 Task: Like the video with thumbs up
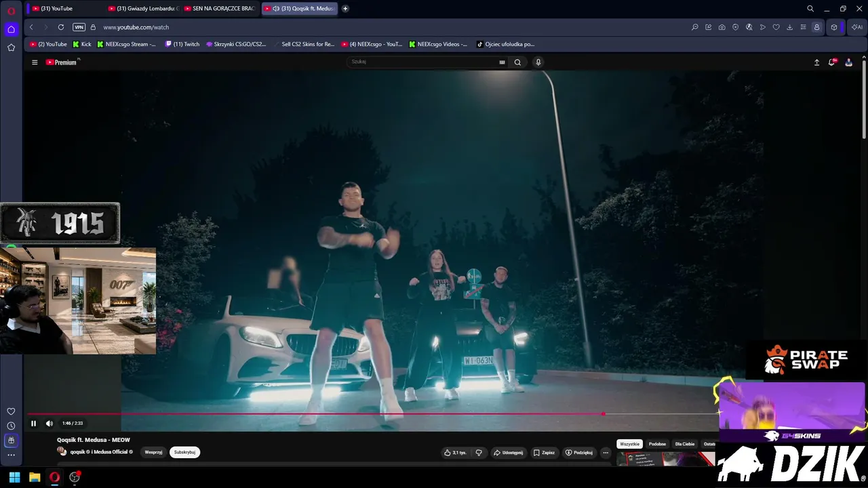(455, 453)
